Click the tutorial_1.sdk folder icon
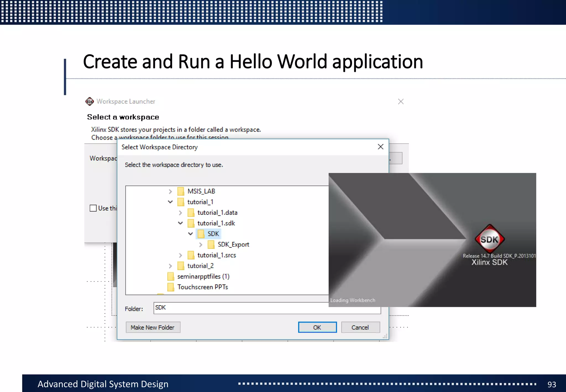The height and width of the screenshot is (392, 566). tap(191, 223)
